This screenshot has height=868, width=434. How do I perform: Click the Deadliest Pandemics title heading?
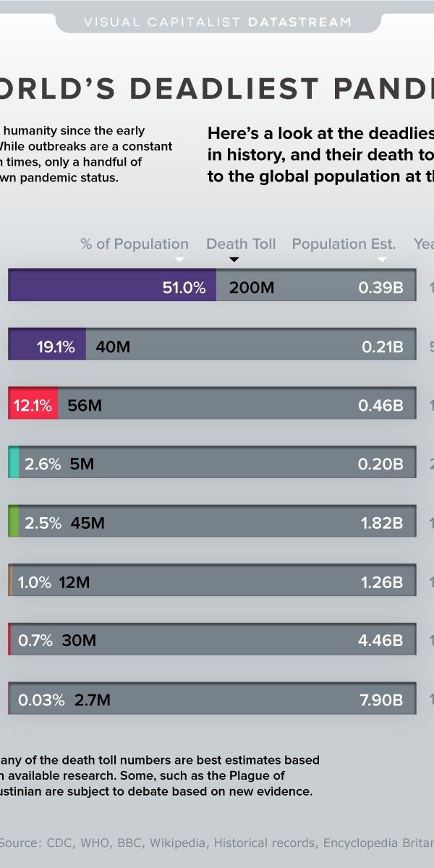[x=217, y=89]
